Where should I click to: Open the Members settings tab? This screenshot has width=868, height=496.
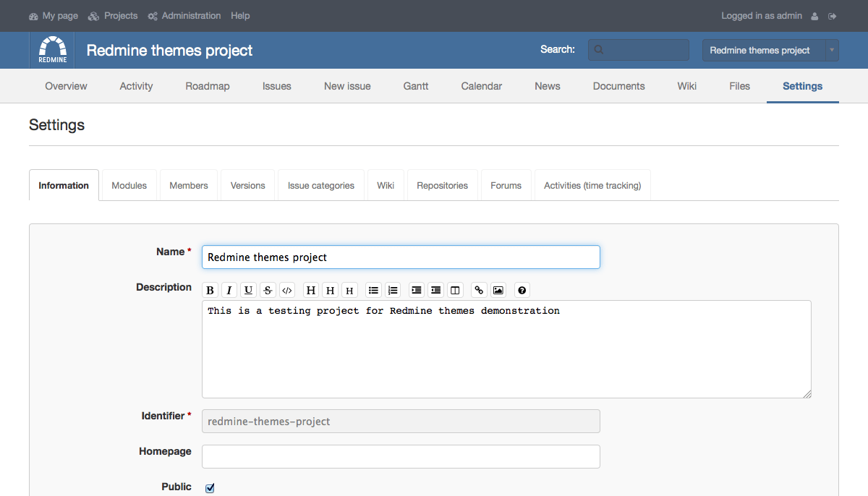(x=189, y=186)
